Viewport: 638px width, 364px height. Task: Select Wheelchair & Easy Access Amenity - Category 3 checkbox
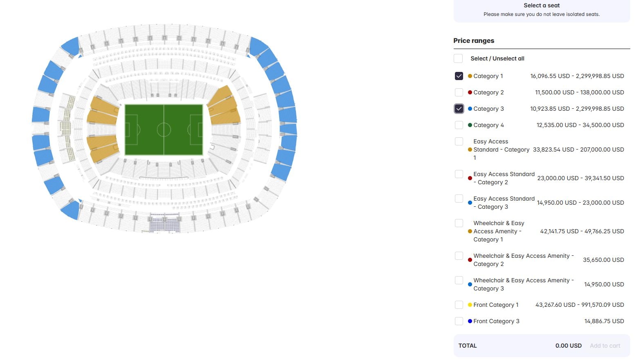coord(459,280)
